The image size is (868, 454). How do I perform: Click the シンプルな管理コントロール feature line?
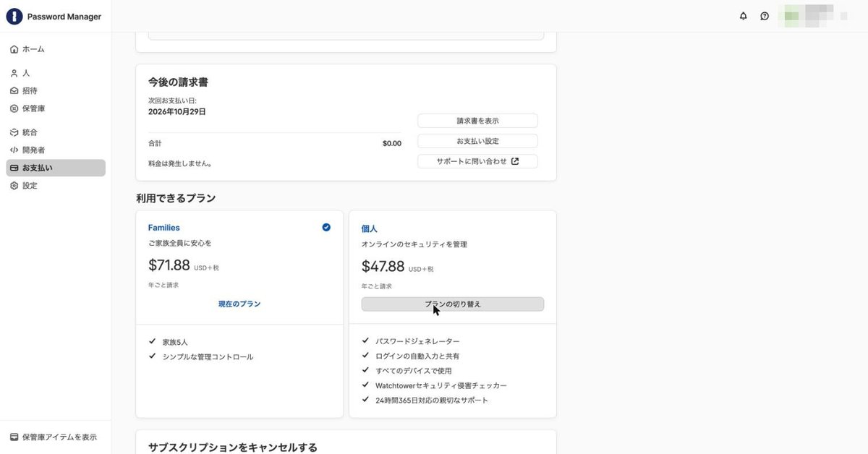pyautogui.click(x=208, y=357)
